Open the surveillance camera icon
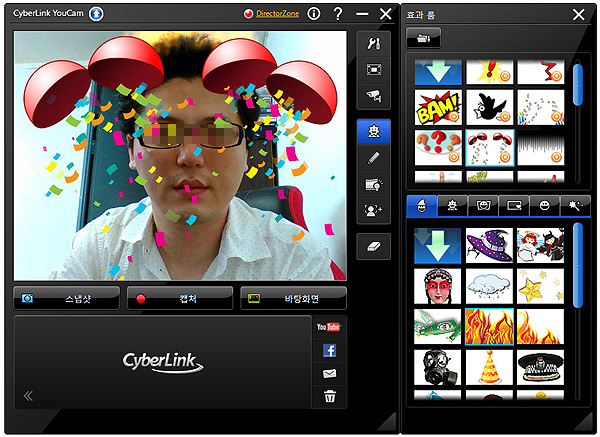This screenshot has height=437, width=600. 373,95
